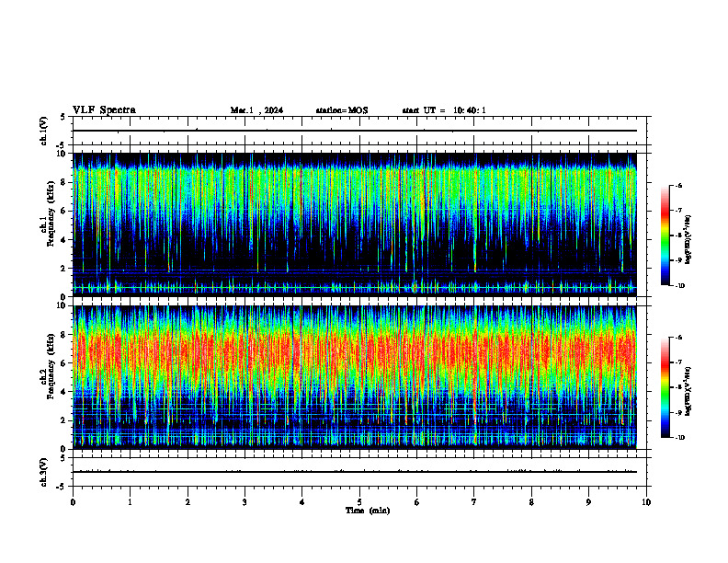Click the ch.1 color bar '-8' label

[678, 236]
